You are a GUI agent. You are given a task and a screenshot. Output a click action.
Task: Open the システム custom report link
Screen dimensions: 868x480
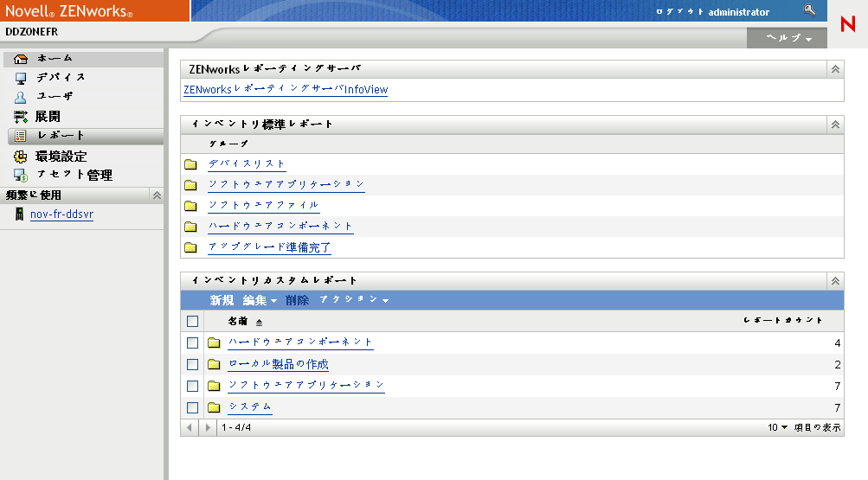pos(249,406)
